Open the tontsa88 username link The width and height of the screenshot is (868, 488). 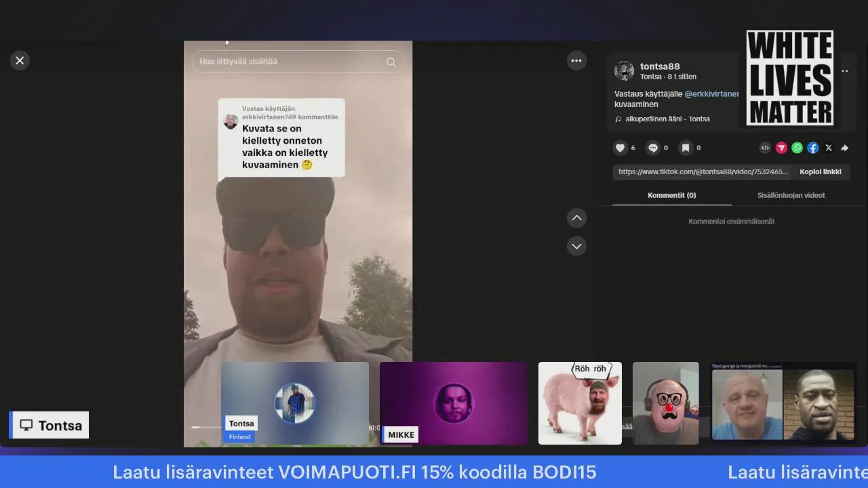point(660,66)
